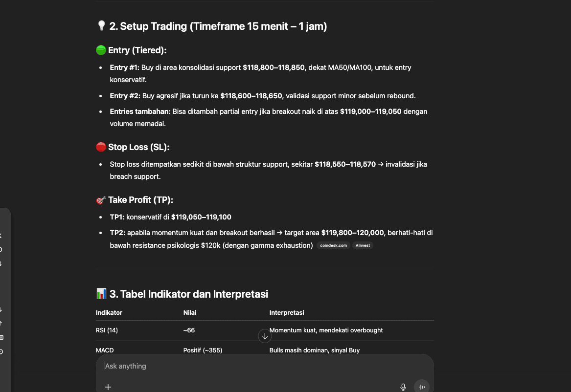Click the MACD table cell
571x392 pixels.
click(x=105, y=350)
